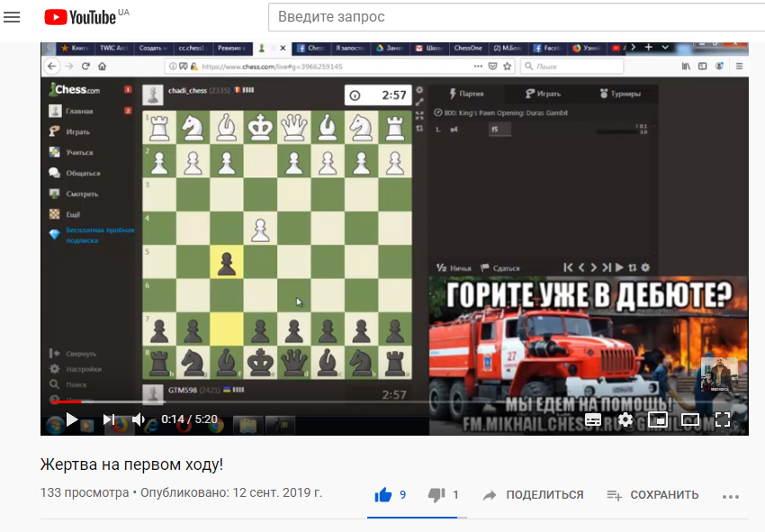
Task: Click СОХРАНИТЬ to save the video
Action: click(652, 494)
